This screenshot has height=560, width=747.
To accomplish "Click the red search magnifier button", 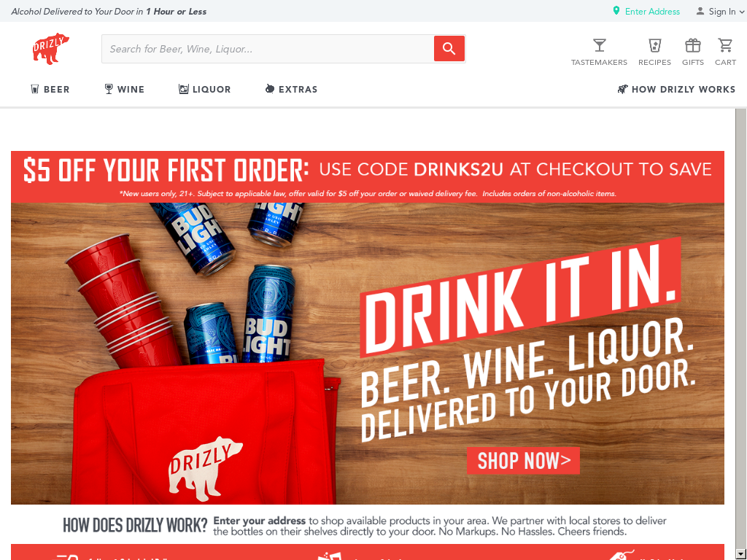I will click(449, 49).
